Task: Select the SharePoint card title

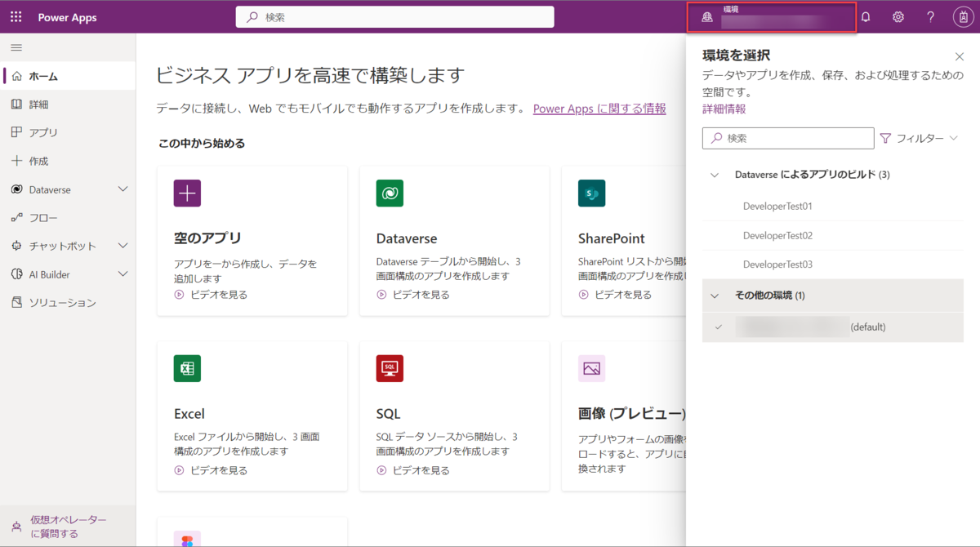Action: [612, 238]
